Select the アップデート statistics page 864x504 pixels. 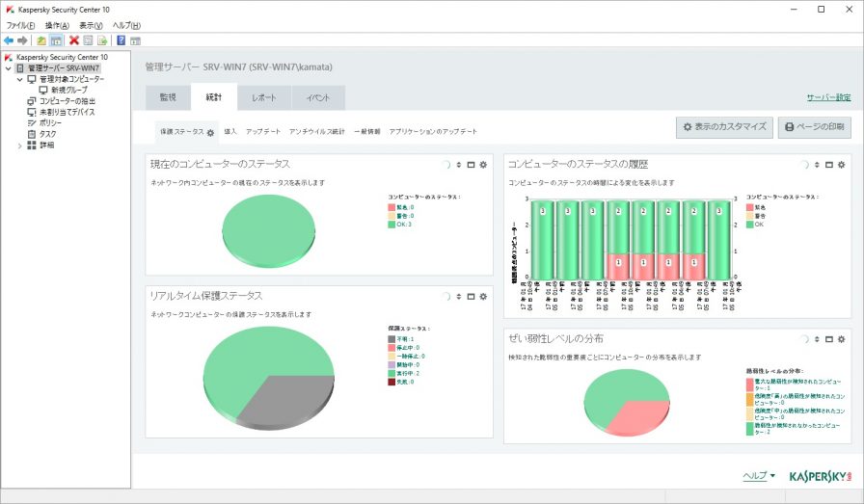[263, 132]
